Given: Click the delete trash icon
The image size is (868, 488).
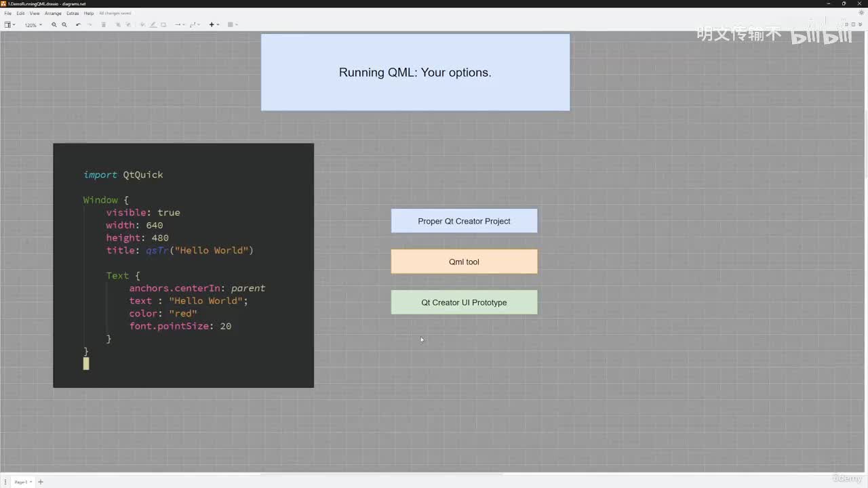Looking at the screenshot, I should 104,25.
